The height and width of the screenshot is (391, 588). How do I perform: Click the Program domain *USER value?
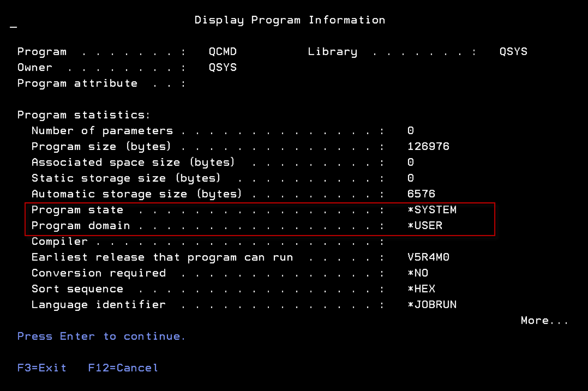(x=425, y=225)
